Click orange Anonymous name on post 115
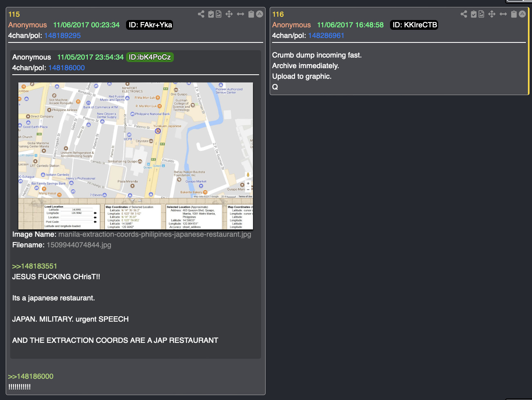Screen dimensions: 532x400 pyautogui.click(x=27, y=25)
